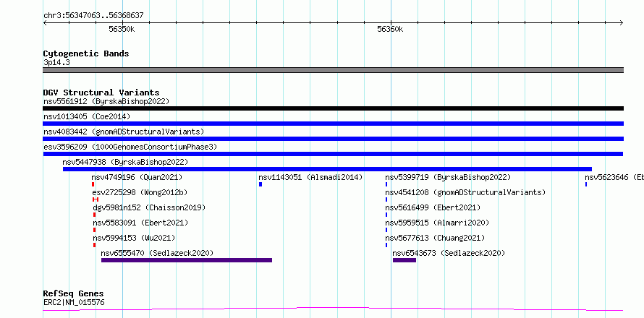Open nsv5583091 (Ebert2021) label
644x318 pixels.
pyautogui.click(x=140, y=223)
